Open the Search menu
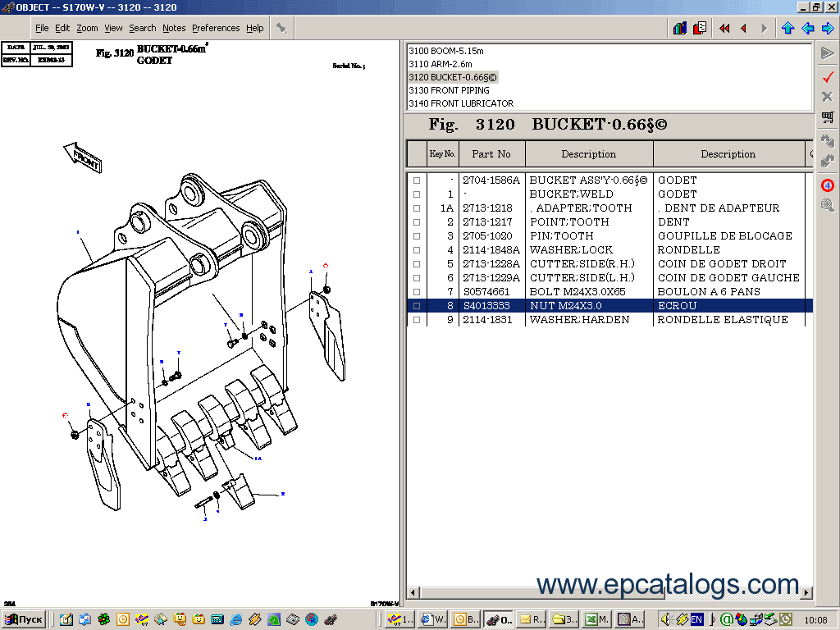Viewport: 840px width, 630px height. pos(143,28)
